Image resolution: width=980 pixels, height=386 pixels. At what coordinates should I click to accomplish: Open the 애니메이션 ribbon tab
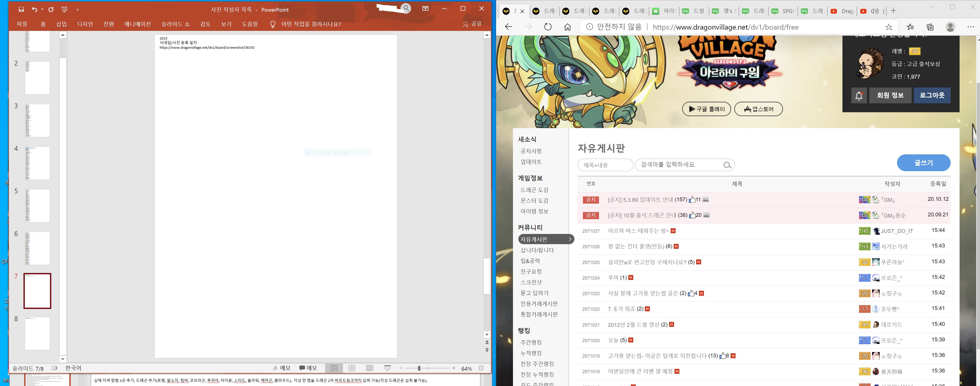pyautogui.click(x=137, y=24)
